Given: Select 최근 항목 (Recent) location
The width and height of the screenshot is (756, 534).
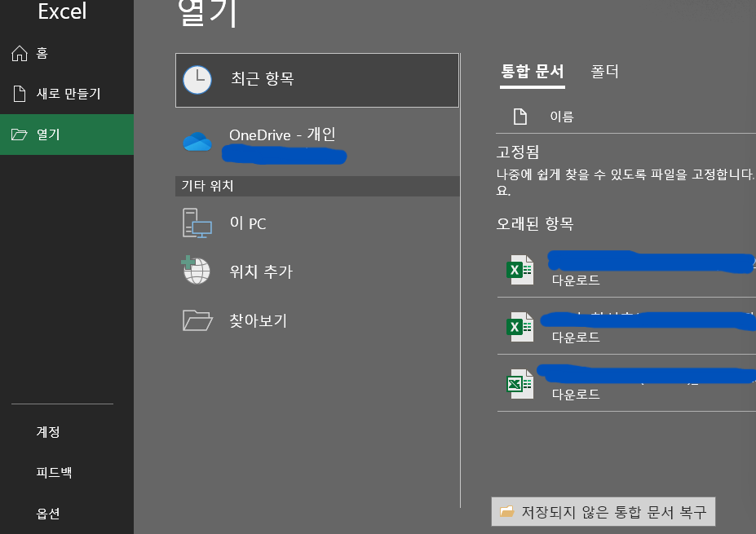Looking at the screenshot, I should click(x=316, y=80).
